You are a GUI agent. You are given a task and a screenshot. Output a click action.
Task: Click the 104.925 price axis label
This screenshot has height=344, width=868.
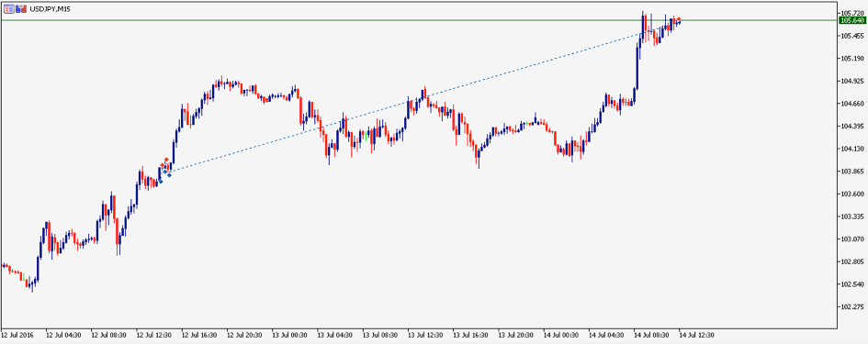852,81
